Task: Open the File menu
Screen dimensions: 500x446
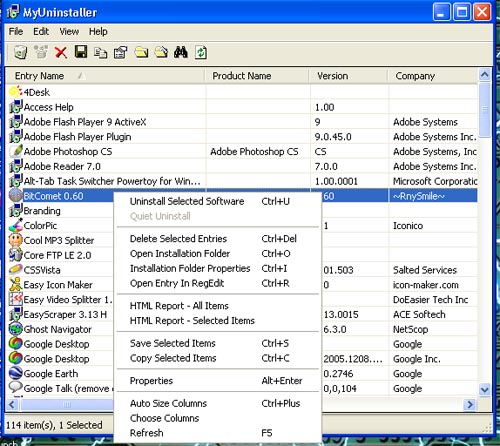Action: pos(16,32)
